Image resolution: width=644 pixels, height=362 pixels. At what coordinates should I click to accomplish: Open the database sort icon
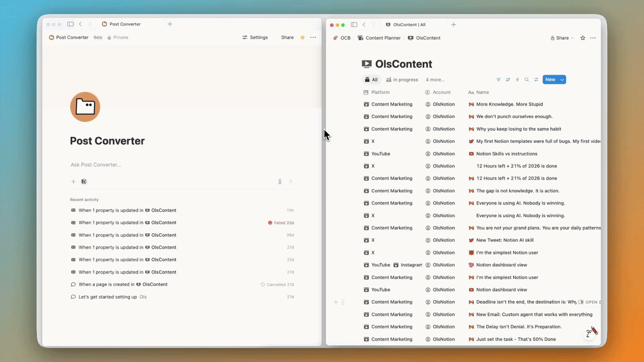[x=508, y=79]
